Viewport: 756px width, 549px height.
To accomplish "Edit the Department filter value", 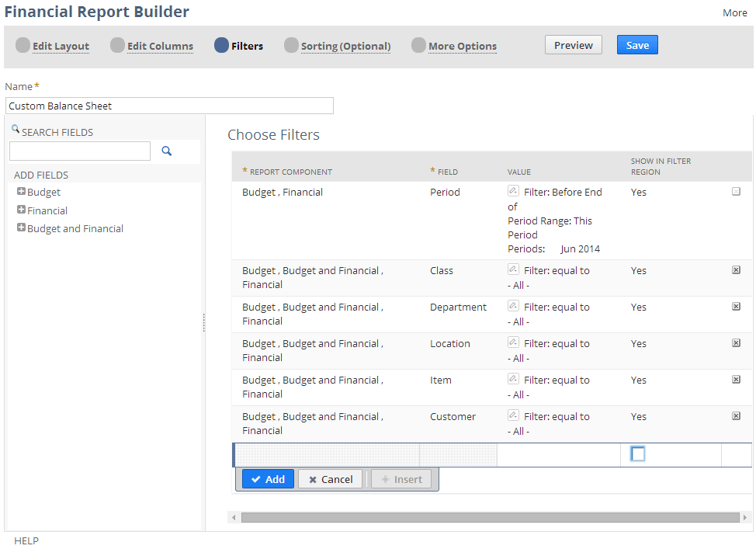I will coord(513,306).
